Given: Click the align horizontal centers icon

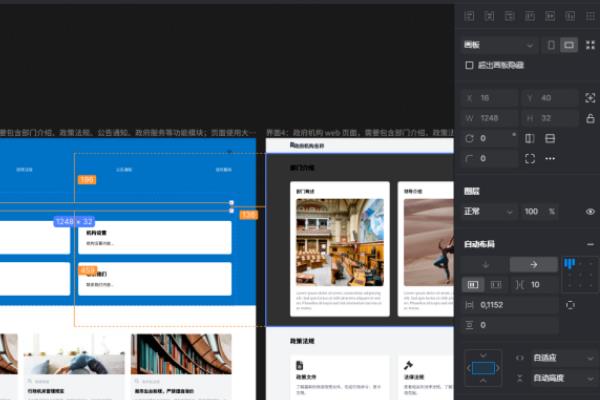Looking at the screenshot, I should [489, 16].
